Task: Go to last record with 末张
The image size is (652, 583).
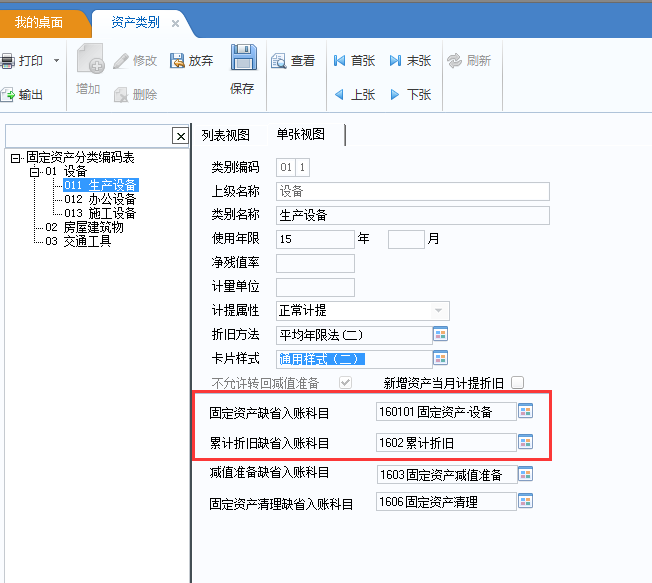Action: pyautogui.click(x=410, y=61)
